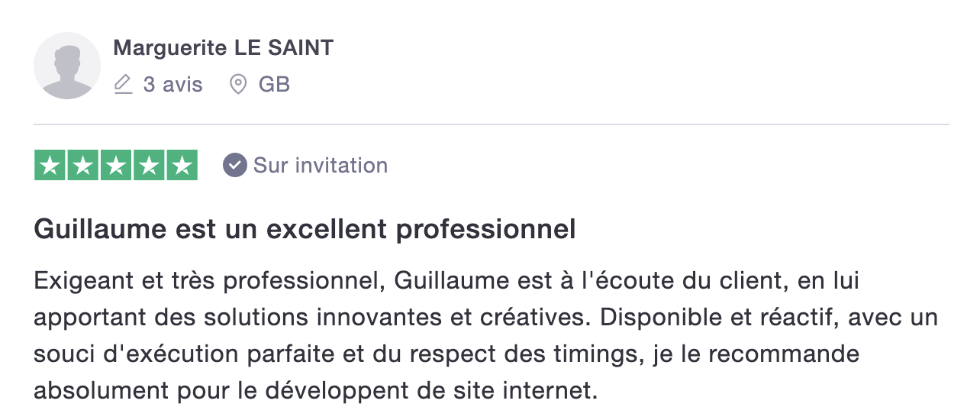
Task: Click the horizontal divider under the profile
Action: click(x=492, y=124)
